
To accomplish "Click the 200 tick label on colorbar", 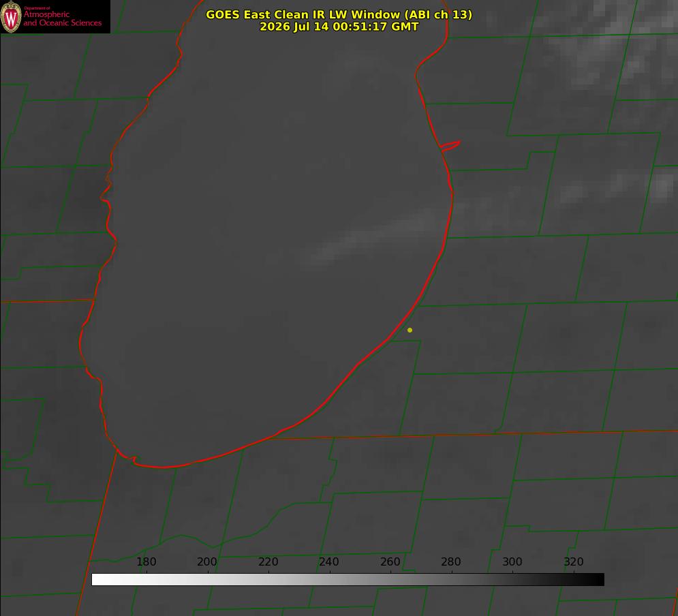I will point(206,561).
